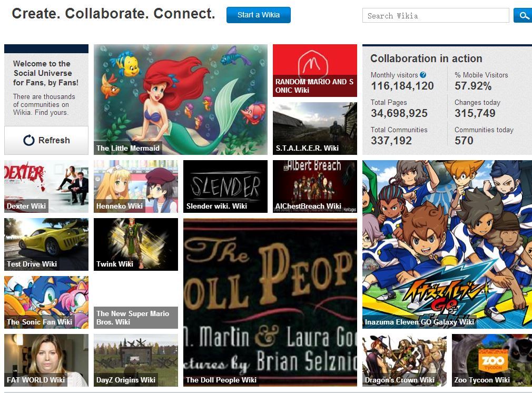
Task: Open RANDOM MARIO AND SONIC Wiki tile
Action: [x=315, y=71]
